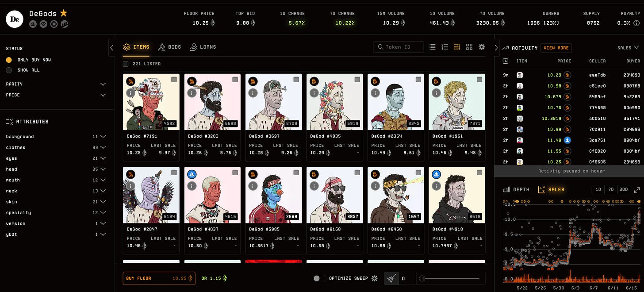Open optimize sweep settings gear

tap(375, 278)
